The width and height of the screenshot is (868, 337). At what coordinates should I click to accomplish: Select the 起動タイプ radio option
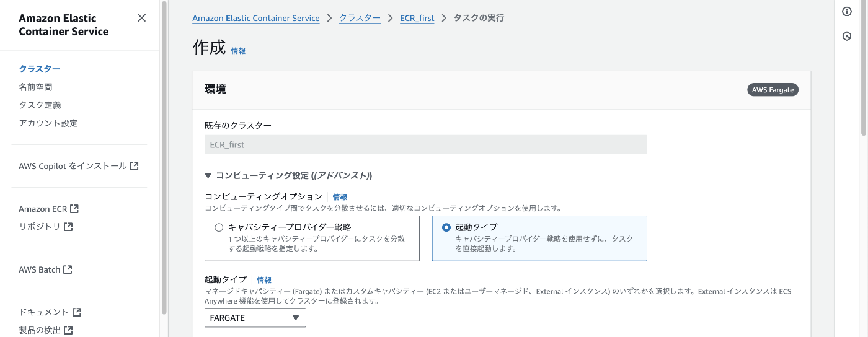(446, 227)
